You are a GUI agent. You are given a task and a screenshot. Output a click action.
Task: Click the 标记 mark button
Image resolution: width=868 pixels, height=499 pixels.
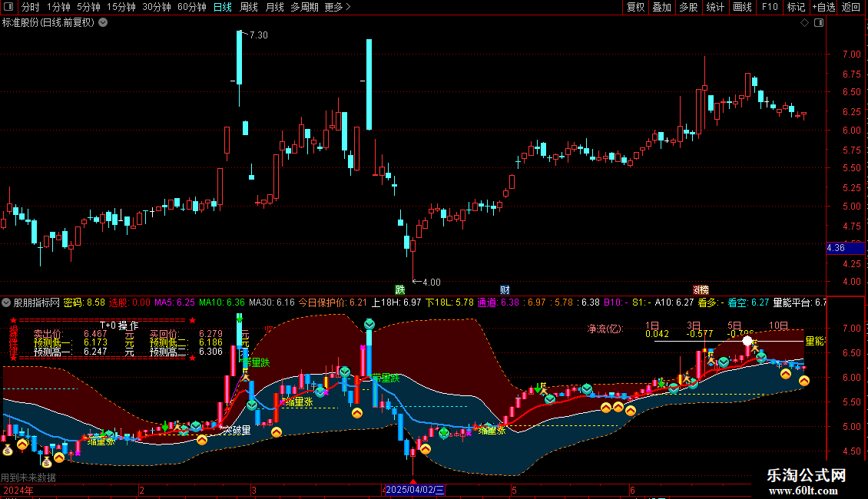pos(796,7)
